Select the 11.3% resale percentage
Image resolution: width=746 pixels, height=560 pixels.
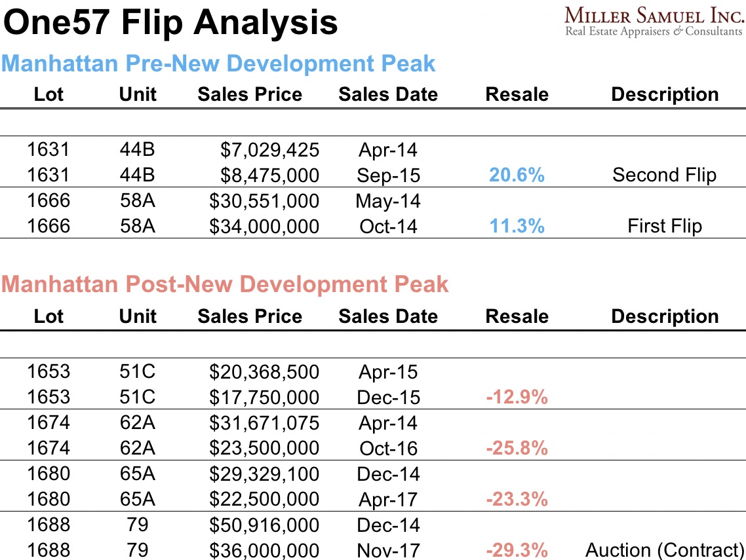coord(517,226)
